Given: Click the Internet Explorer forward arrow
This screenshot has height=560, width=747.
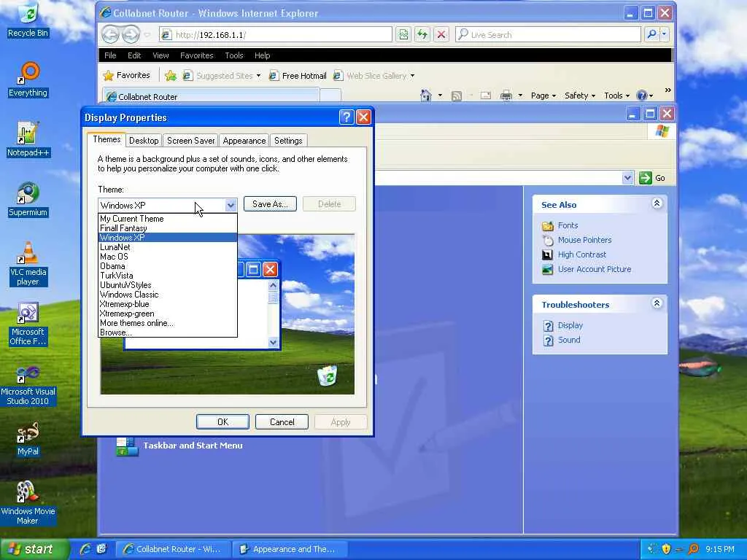Looking at the screenshot, I should (x=131, y=34).
